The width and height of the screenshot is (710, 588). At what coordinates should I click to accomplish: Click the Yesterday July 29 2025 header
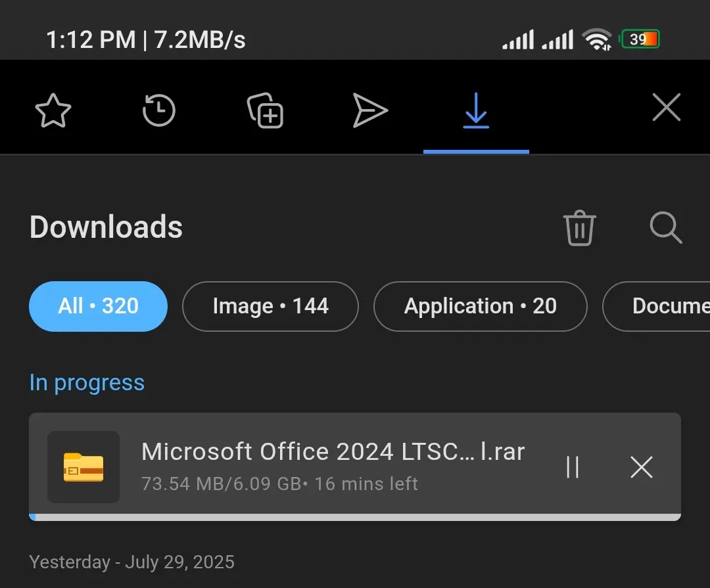click(x=131, y=562)
